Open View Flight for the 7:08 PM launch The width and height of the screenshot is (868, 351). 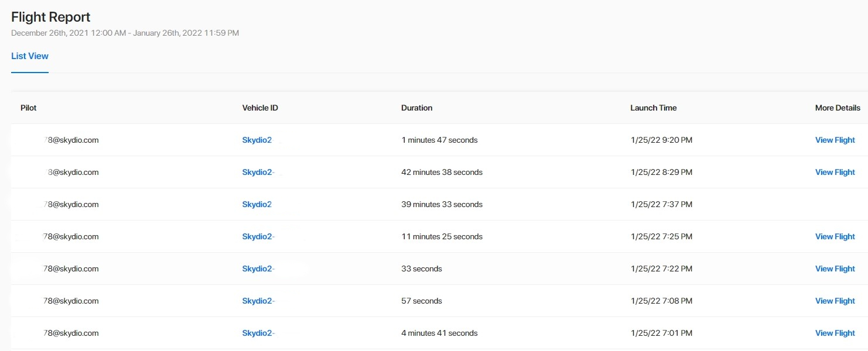tap(835, 301)
